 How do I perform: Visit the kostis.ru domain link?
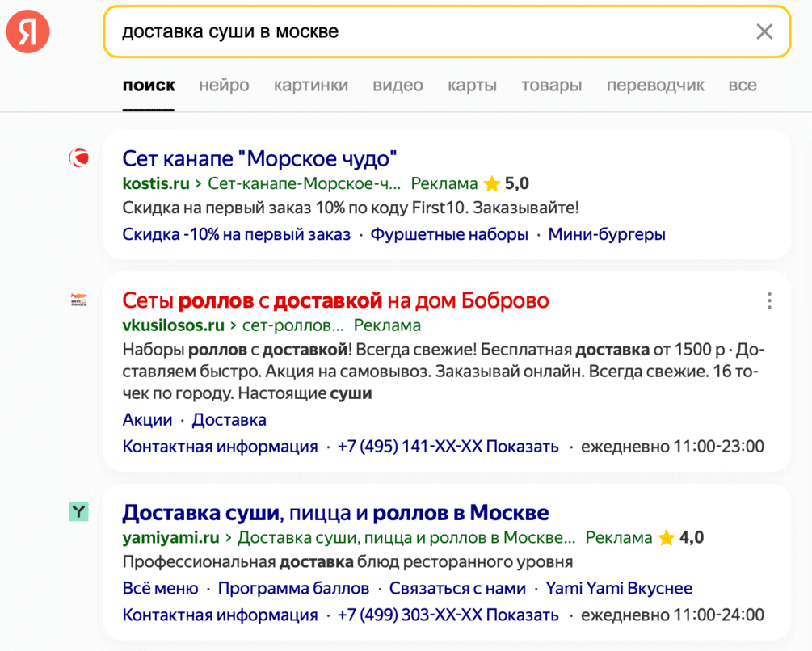[156, 183]
